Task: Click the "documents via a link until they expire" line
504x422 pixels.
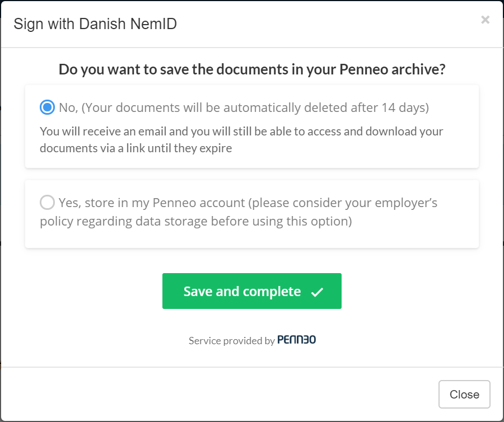Action: pyautogui.click(x=136, y=148)
